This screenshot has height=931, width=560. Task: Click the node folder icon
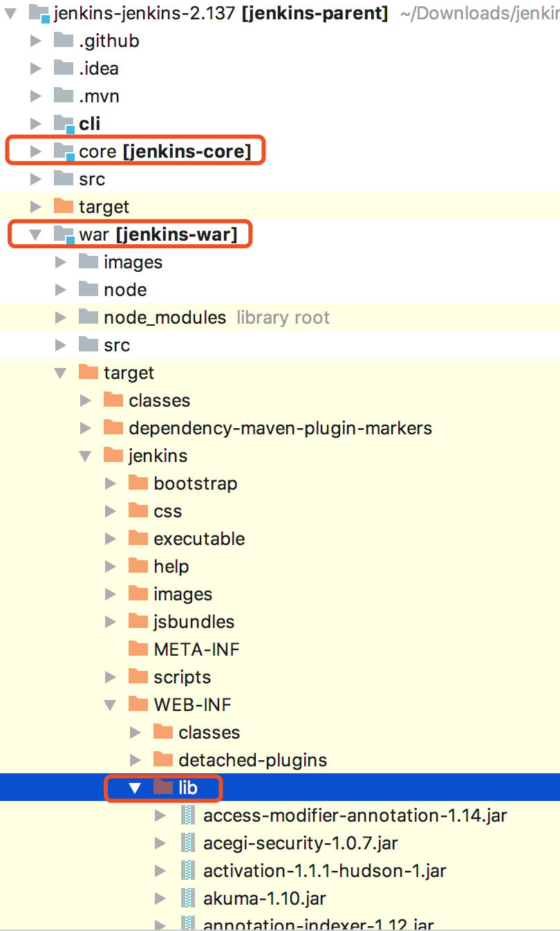pyautogui.click(x=88, y=289)
